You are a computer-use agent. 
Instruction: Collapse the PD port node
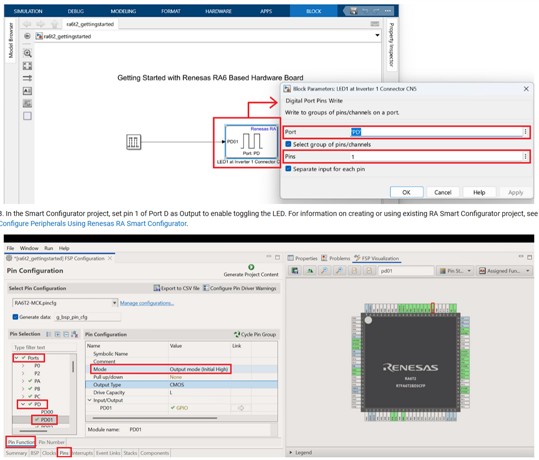coord(23,404)
